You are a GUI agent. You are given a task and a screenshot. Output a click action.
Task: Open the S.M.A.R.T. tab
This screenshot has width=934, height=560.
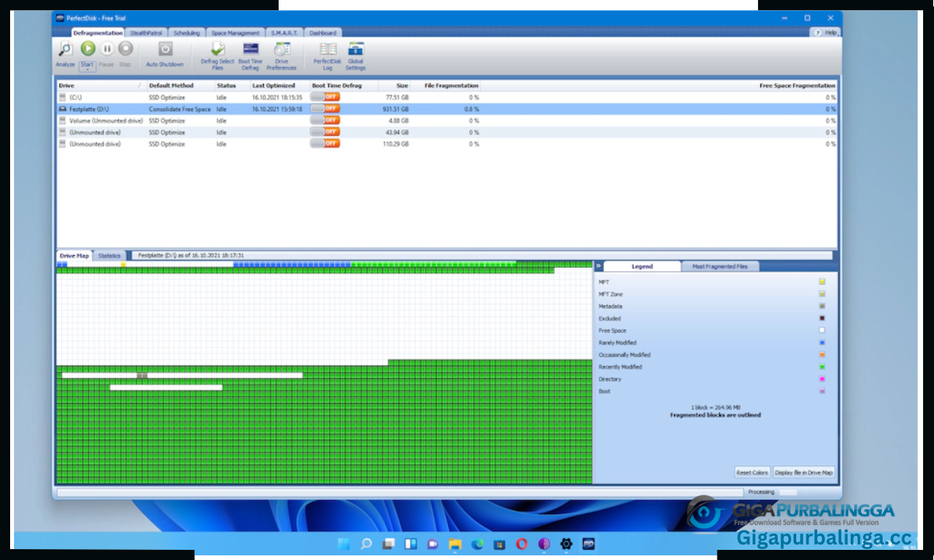pos(285,33)
